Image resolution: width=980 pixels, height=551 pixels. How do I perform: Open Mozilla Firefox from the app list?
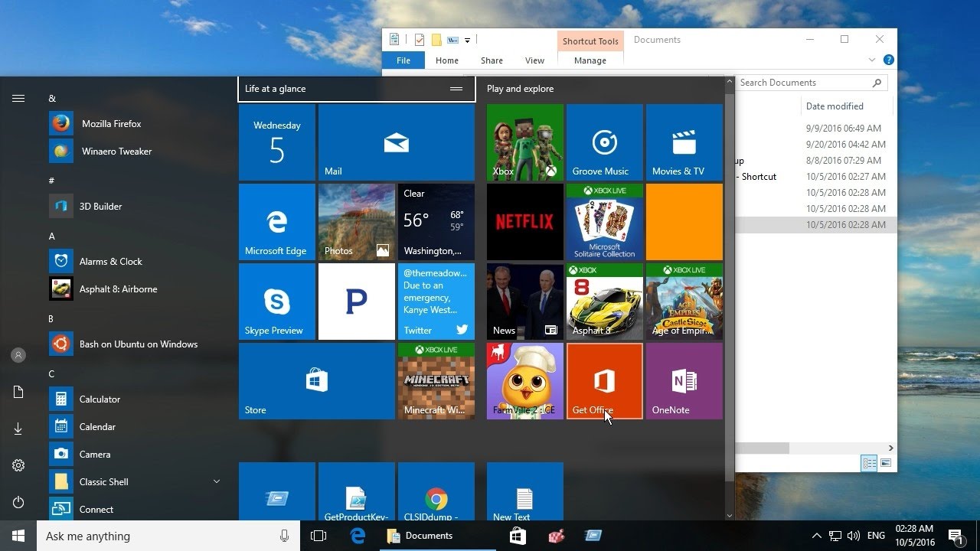138,123
